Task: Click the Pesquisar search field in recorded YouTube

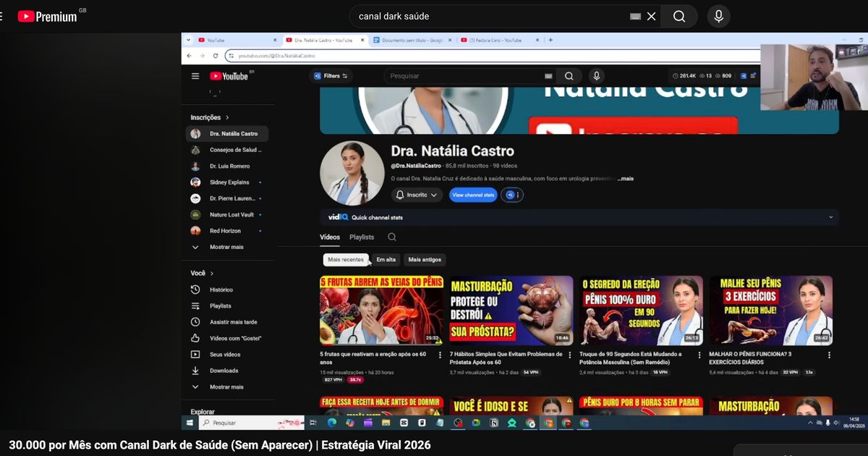Action: click(470, 76)
